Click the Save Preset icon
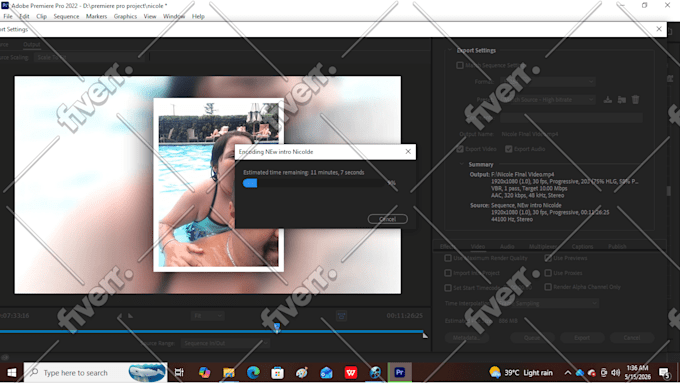This screenshot has height=383, width=680. [x=608, y=100]
